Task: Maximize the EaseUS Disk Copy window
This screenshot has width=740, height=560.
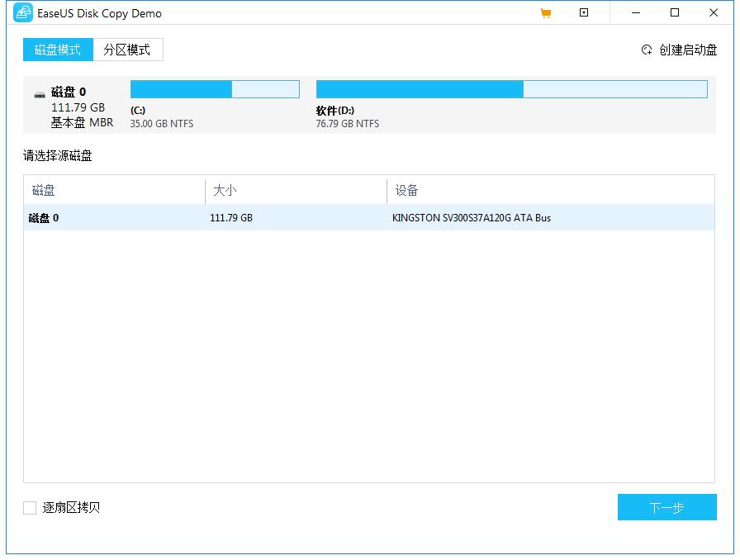Action: (x=675, y=12)
